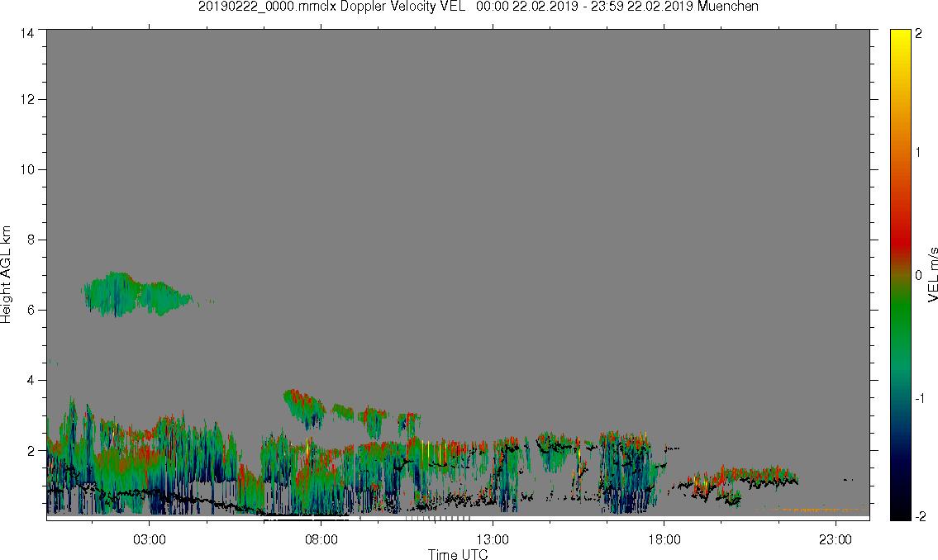
Task: Click the '23:00' time tick label
Action: click(835, 539)
